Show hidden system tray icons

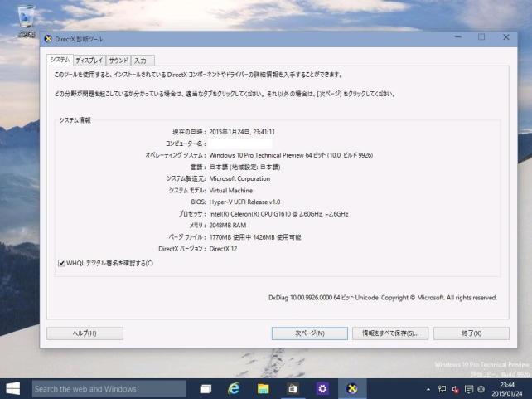click(x=428, y=389)
